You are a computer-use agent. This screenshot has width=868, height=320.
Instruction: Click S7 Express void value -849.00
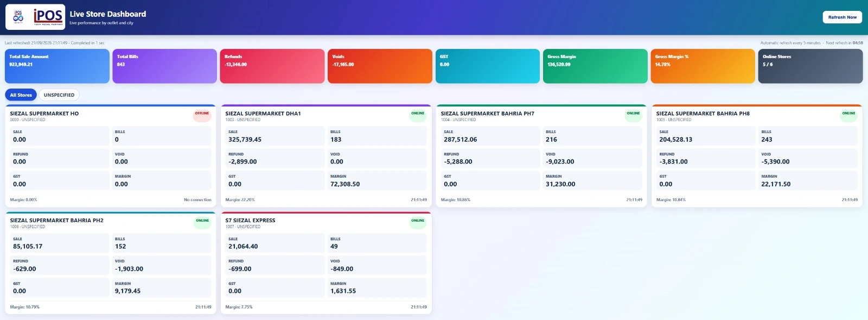coord(342,269)
